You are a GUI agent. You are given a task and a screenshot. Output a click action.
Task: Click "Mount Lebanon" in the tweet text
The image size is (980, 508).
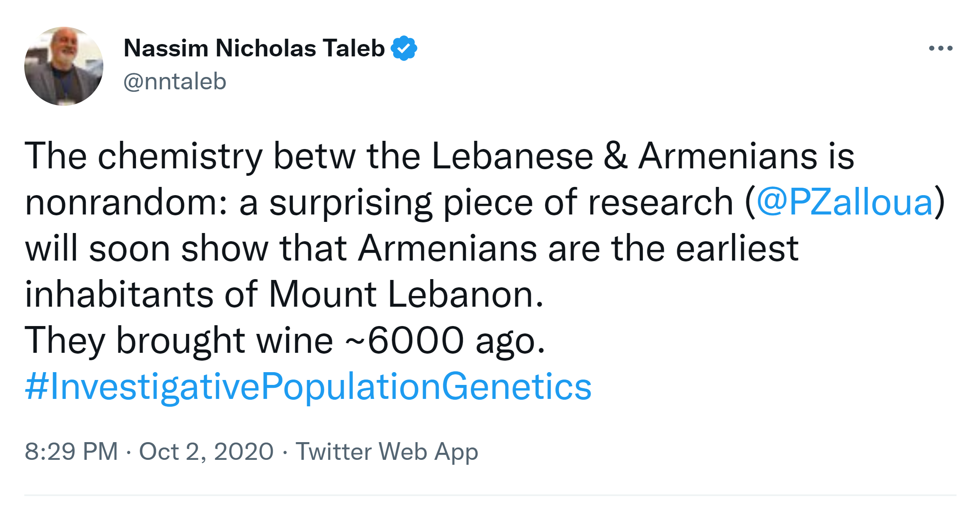406,294
